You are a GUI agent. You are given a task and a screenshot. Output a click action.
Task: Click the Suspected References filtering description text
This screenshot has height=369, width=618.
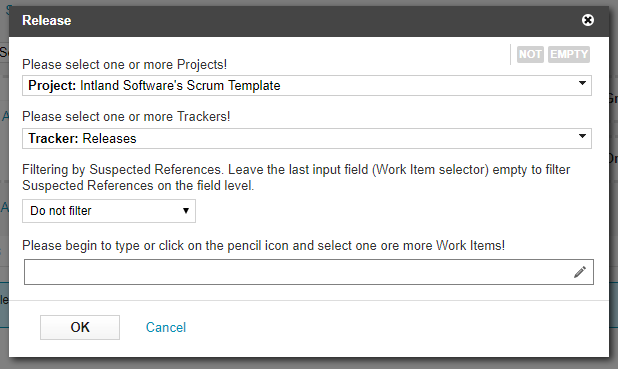pyautogui.click(x=296, y=177)
